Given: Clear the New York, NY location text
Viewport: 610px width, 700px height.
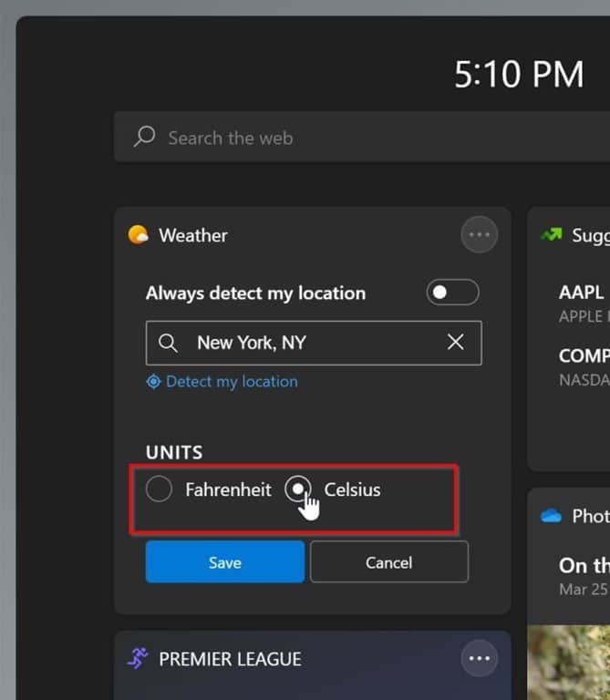Looking at the screenshot, I should point(456,343).
